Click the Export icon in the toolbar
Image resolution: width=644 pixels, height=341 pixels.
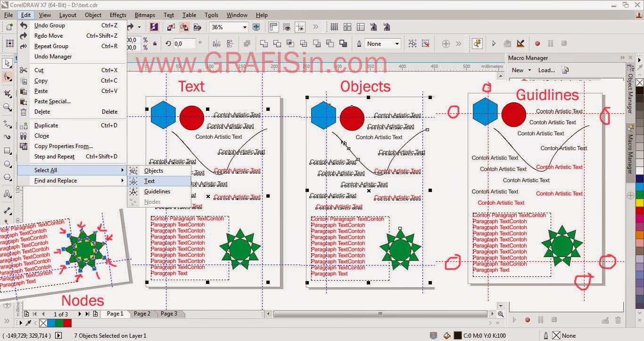[184, 27]
